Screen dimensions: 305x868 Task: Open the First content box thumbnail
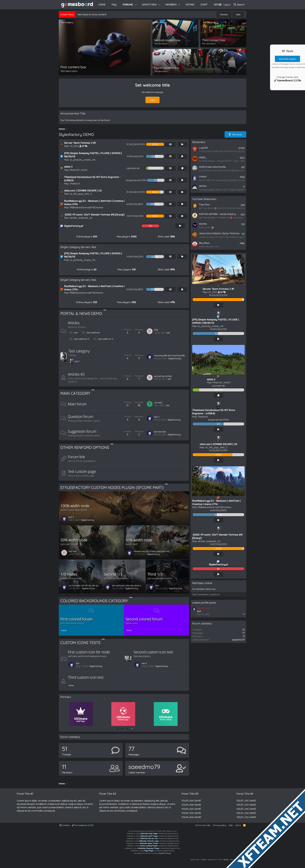tap(105, 47)
